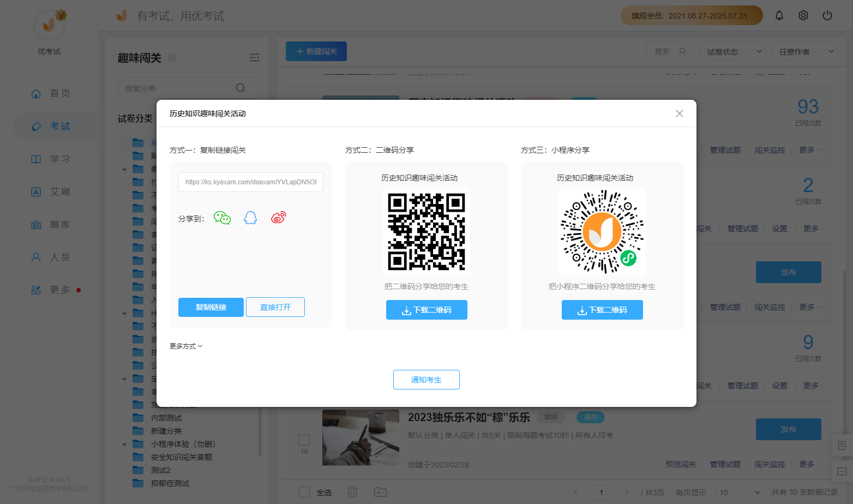Click the move-to-folder icon at bottom
853x504 pixels.
pos(381,492)
